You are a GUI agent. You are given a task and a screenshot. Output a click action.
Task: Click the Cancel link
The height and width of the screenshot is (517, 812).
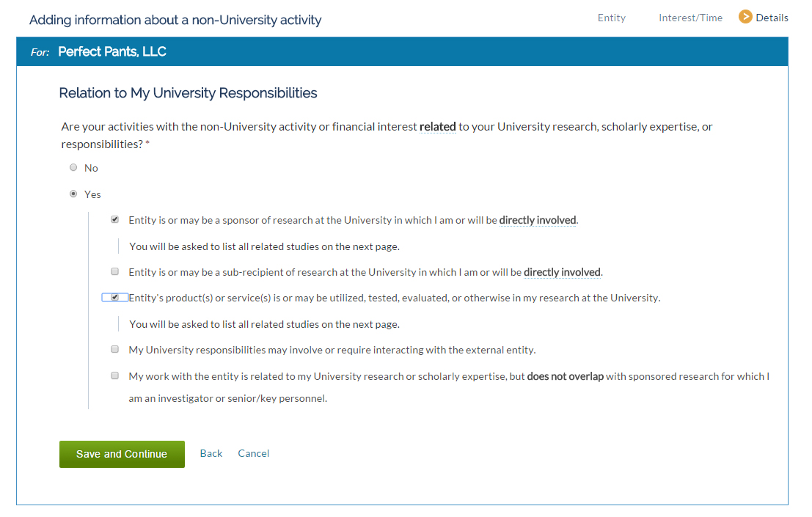(x=254, y=453)
